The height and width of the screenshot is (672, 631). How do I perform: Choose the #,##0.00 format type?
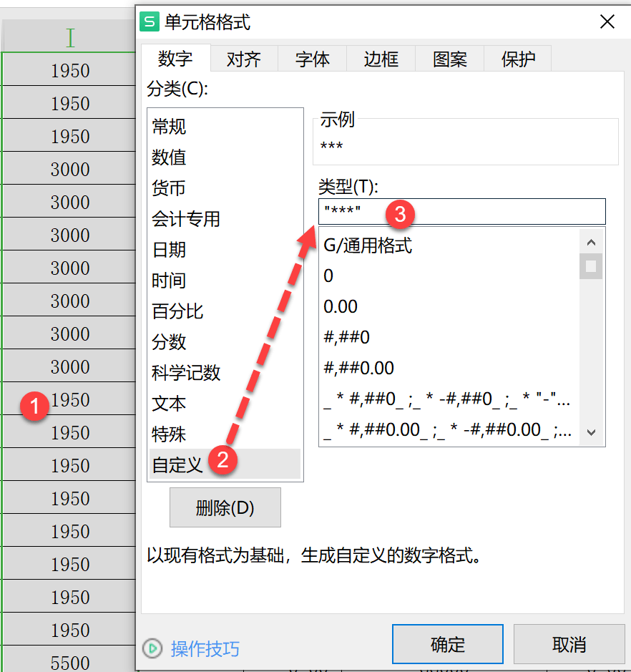(450, 368)
